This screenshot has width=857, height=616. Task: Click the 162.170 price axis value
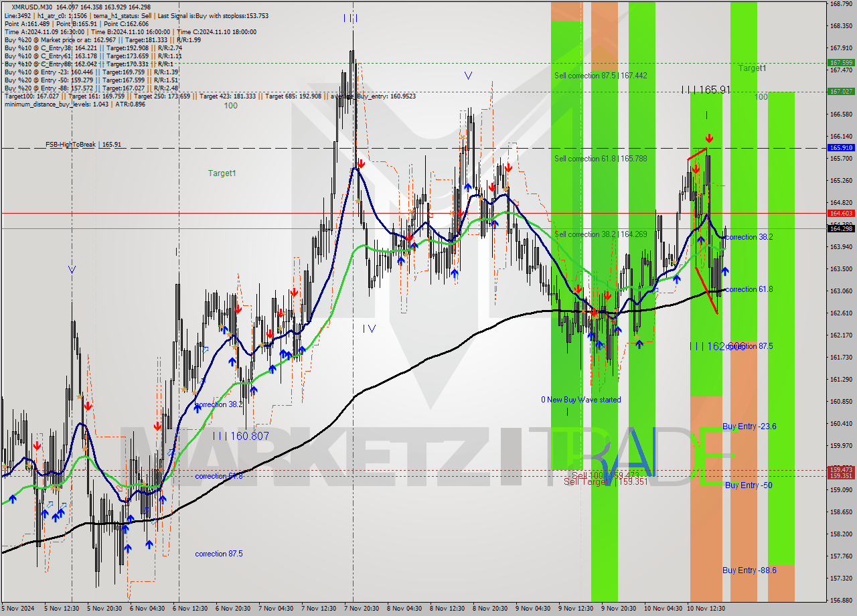pos(841,335)
